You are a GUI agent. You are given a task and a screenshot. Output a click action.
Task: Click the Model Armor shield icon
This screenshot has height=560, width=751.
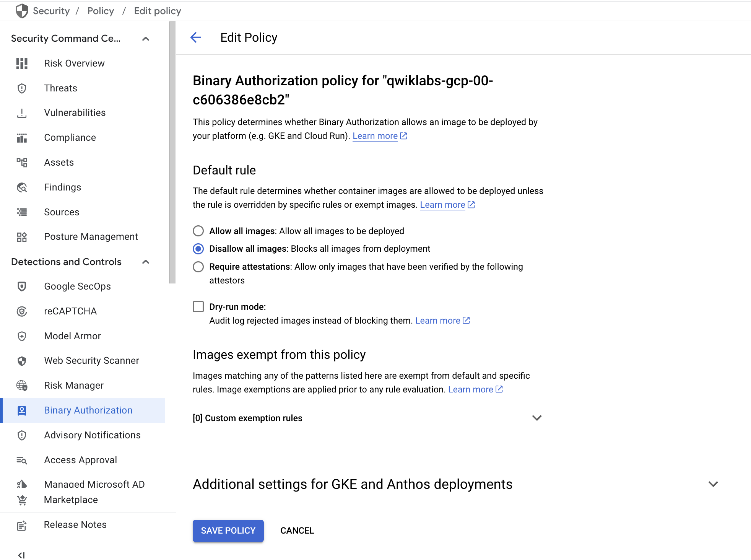(x=22, y=336)
